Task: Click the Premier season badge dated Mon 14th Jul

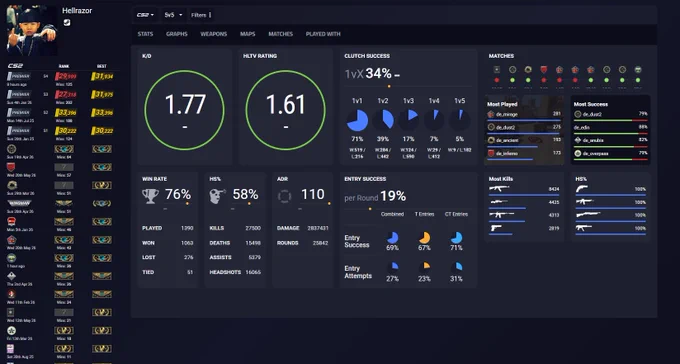Action: [19, 113]
